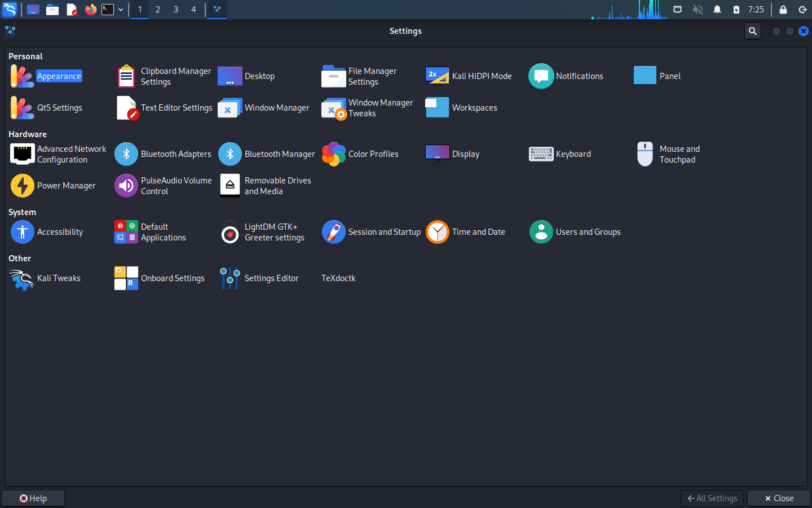Screen dimensions: 812x508
Task: Click the lock screen icon
Action: [x=783, y=10]
